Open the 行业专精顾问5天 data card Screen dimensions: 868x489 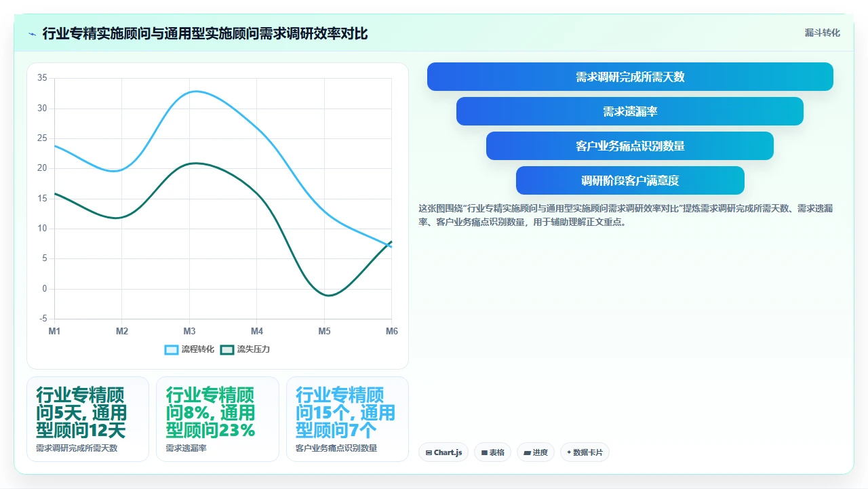pos(87,419)
